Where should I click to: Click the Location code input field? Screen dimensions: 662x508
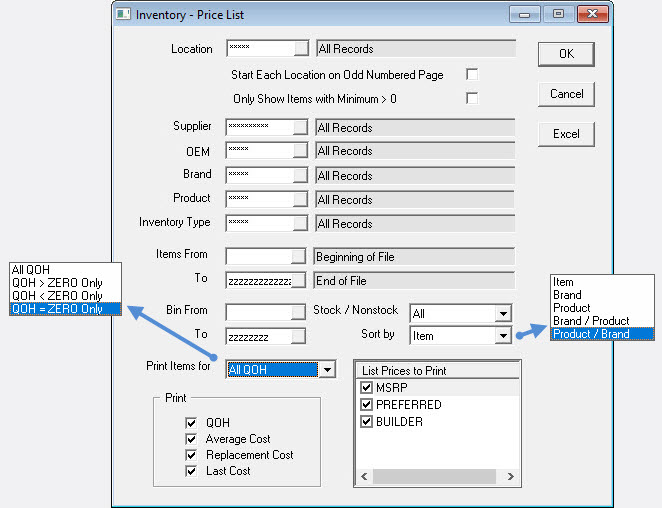261,49
